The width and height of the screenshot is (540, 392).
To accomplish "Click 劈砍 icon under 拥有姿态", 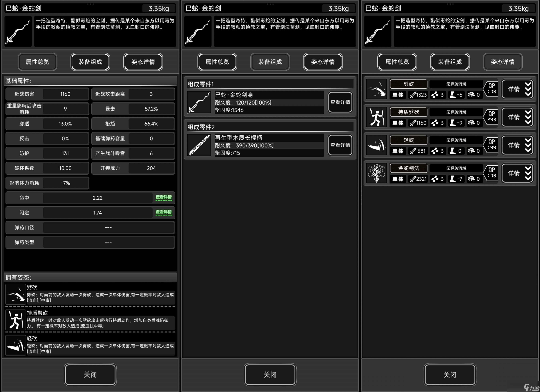I will [x=15, y=295].
